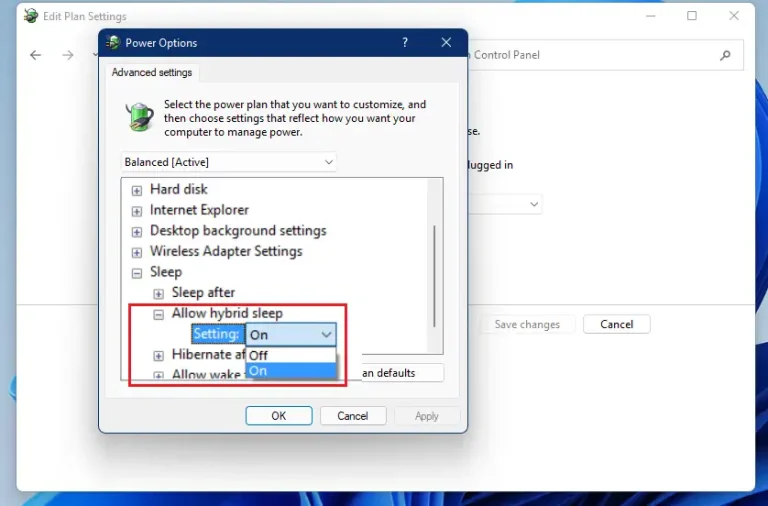
Task: Click the Search Control Panel field
Action: click(x=606, y=55)
